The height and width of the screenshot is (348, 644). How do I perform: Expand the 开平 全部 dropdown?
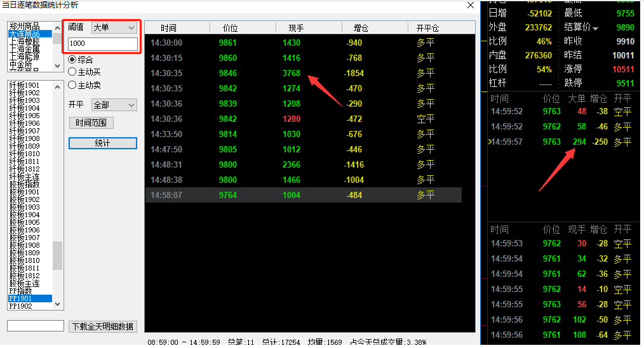pos(114,105)
